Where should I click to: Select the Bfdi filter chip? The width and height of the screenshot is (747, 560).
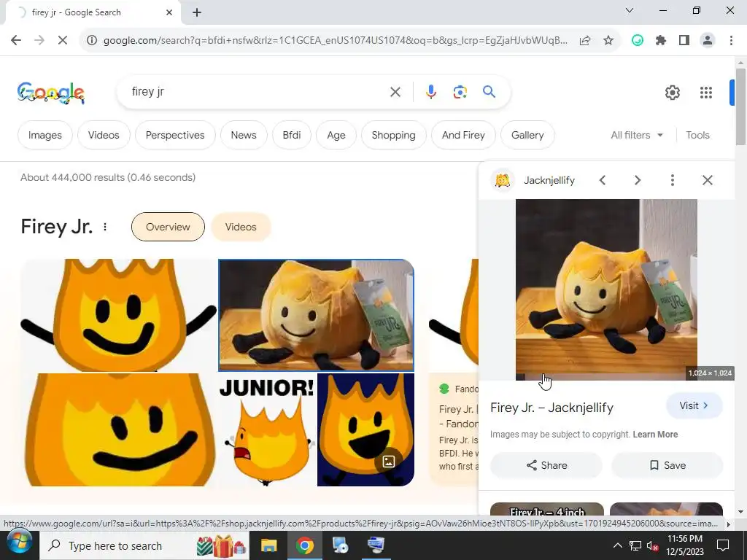pyautogui.click(x=292, y=135)
